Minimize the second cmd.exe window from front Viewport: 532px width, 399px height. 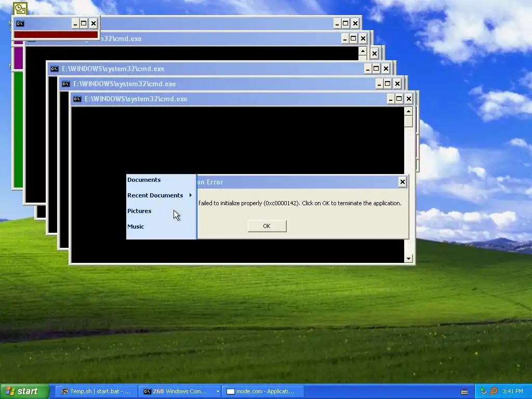click(379, 84)
